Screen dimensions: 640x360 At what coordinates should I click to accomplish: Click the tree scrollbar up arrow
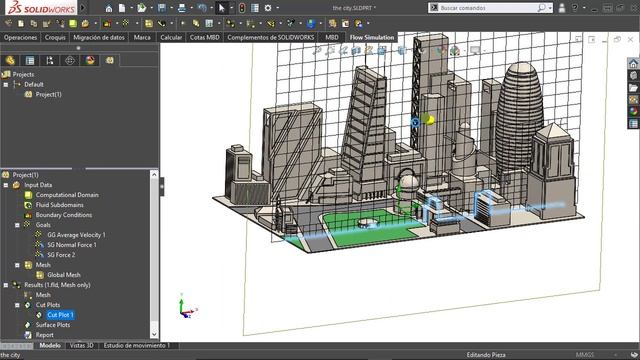click(154, 175)
